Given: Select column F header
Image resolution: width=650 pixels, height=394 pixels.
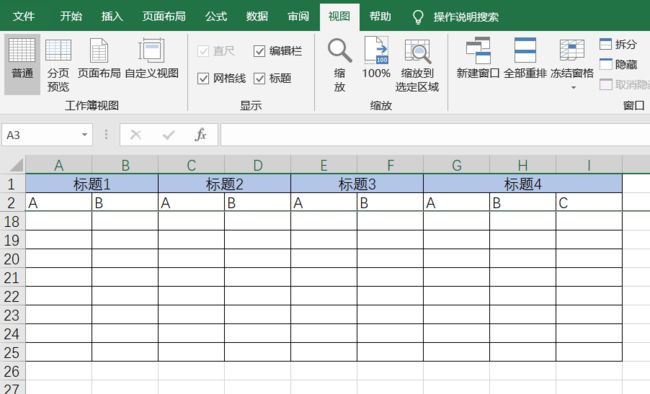Looking at the screenshot, I should 390,165.
